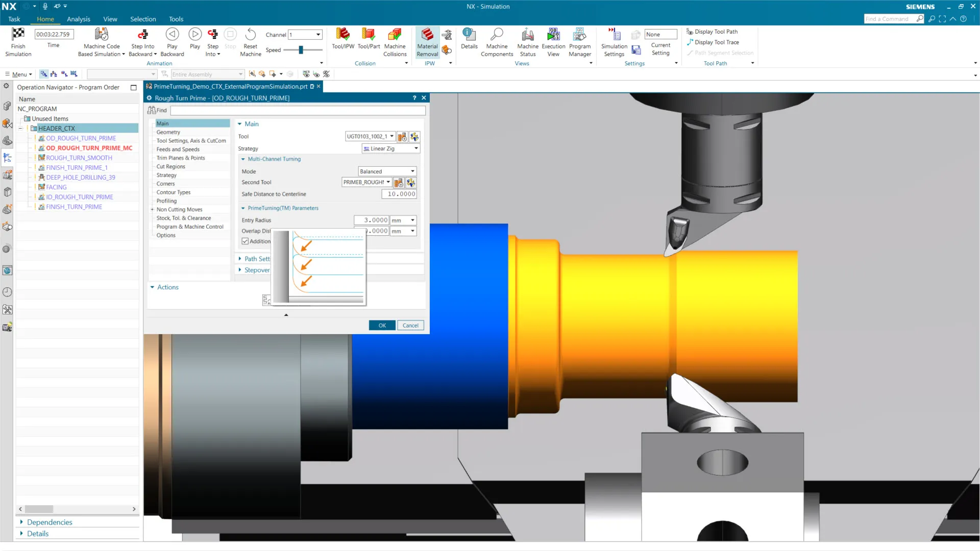980x551 pixels.
Task: Click Display Tool Path icon
Action: coord(690,32)
